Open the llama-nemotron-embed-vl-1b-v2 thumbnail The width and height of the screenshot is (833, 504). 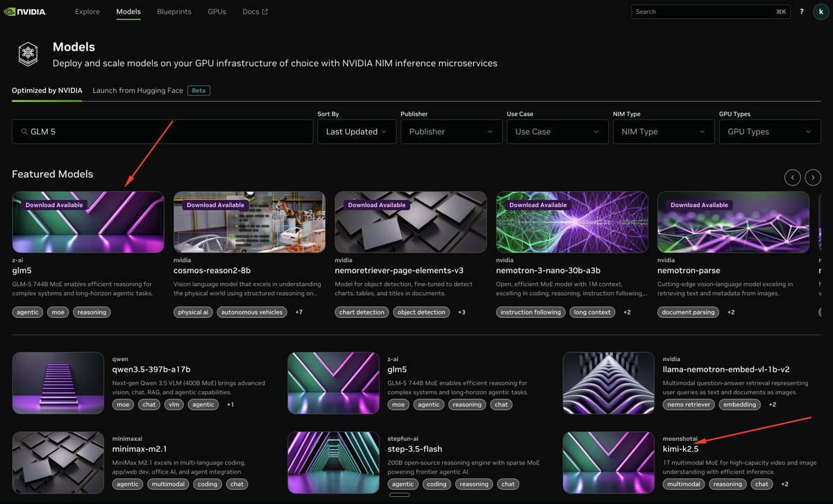(x=609, y=383)
